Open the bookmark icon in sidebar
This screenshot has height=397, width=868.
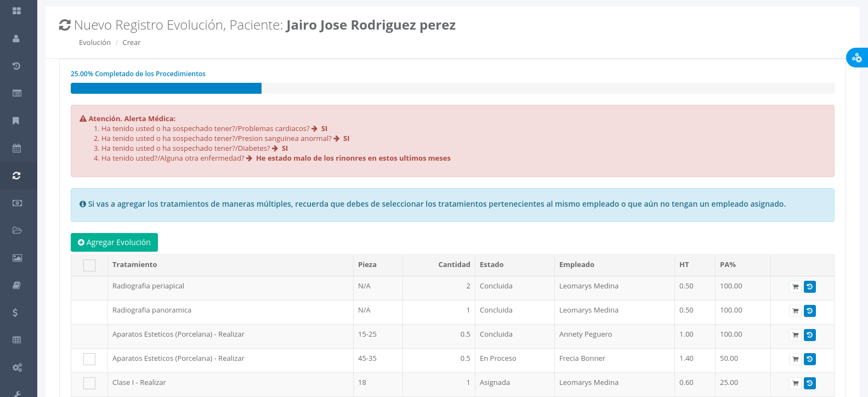[x=16, y=121]
